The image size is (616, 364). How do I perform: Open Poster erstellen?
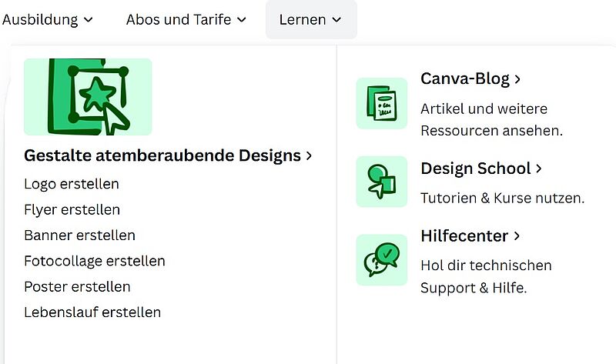[x=78, y=286]
